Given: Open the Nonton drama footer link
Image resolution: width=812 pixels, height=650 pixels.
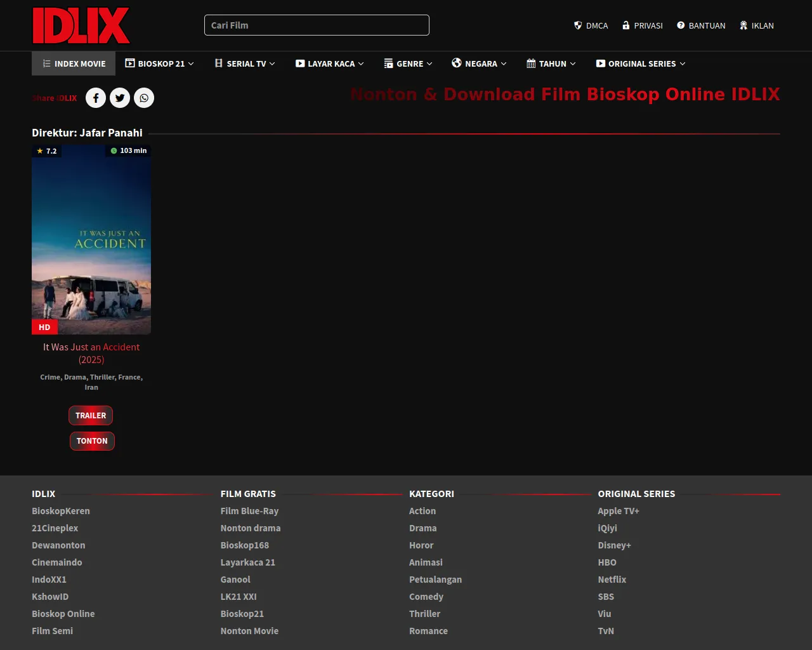Looking at the screenshot, I should click(251, 528).
